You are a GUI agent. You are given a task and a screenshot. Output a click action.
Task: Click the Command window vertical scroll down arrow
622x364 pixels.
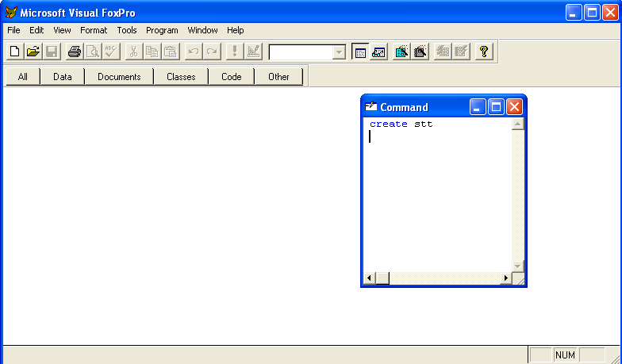click(517, 266)
